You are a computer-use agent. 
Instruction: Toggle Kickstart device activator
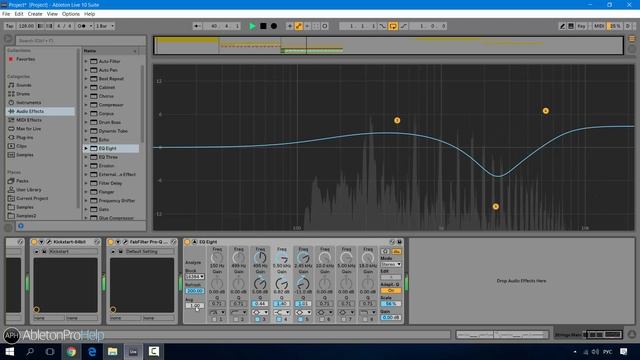tap(34, 242)
